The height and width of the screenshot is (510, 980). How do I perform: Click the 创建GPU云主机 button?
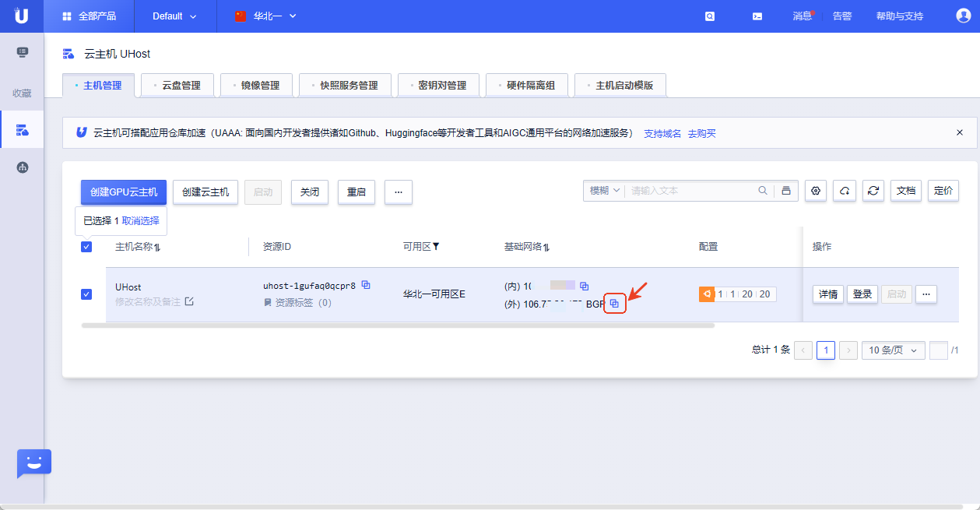[124, 192]
